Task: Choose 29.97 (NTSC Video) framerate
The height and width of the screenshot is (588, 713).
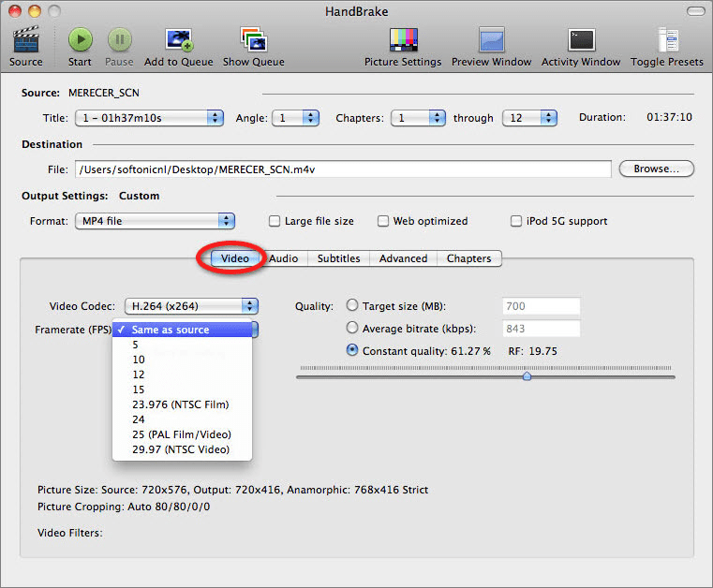Action: pyautogui.click(x=182, y=449)
